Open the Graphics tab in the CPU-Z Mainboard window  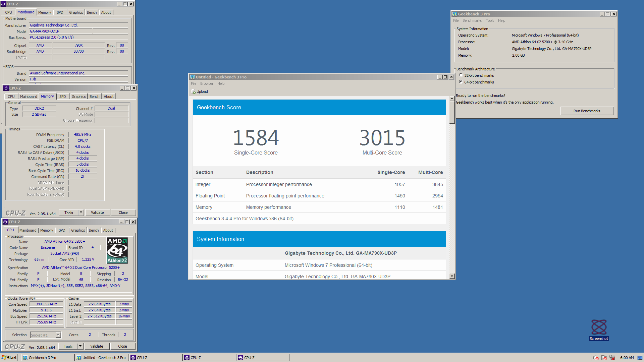76,12
